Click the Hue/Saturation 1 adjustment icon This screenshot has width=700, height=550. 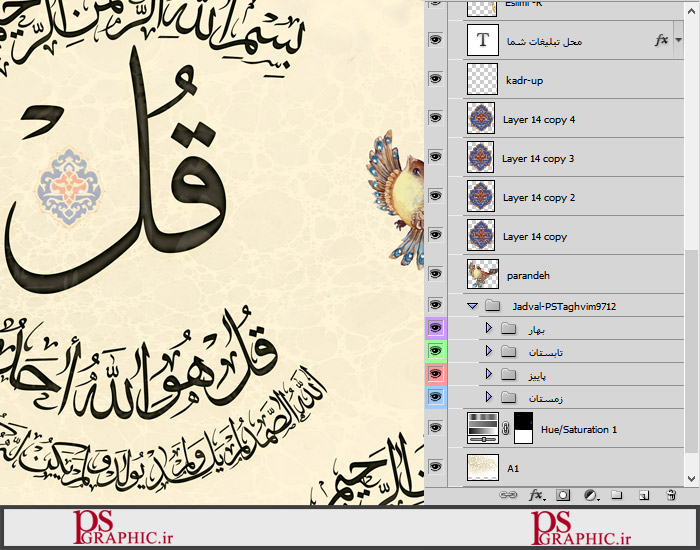483,428
